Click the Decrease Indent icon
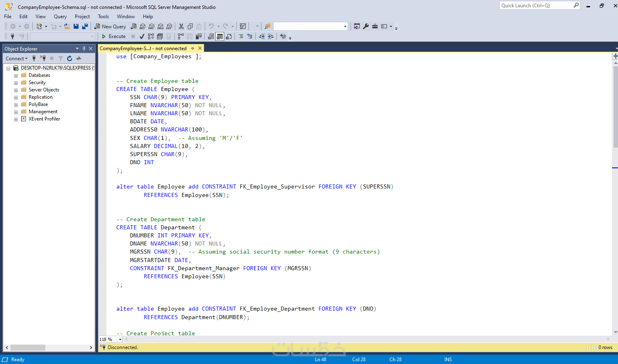This screenshot has height=364, width=618. point(262,36)
